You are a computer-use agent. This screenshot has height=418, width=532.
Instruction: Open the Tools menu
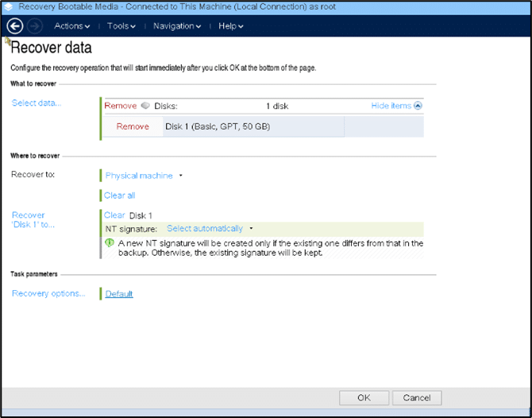(121, 26)
